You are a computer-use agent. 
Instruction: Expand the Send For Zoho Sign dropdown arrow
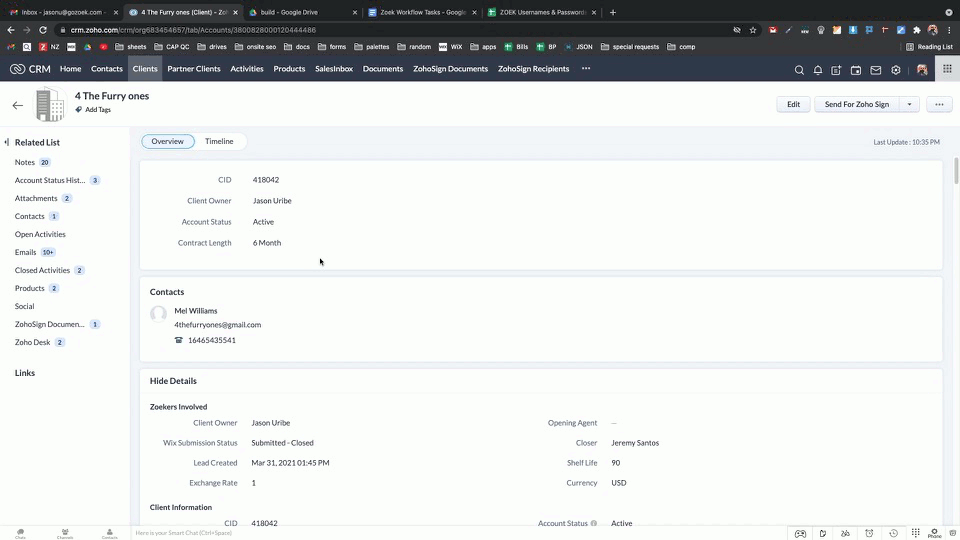(x=909, y=104)
